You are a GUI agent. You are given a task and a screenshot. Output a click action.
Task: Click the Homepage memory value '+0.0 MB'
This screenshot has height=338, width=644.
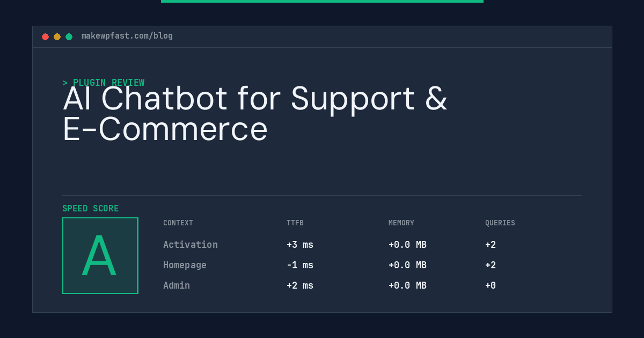(407, 265)
